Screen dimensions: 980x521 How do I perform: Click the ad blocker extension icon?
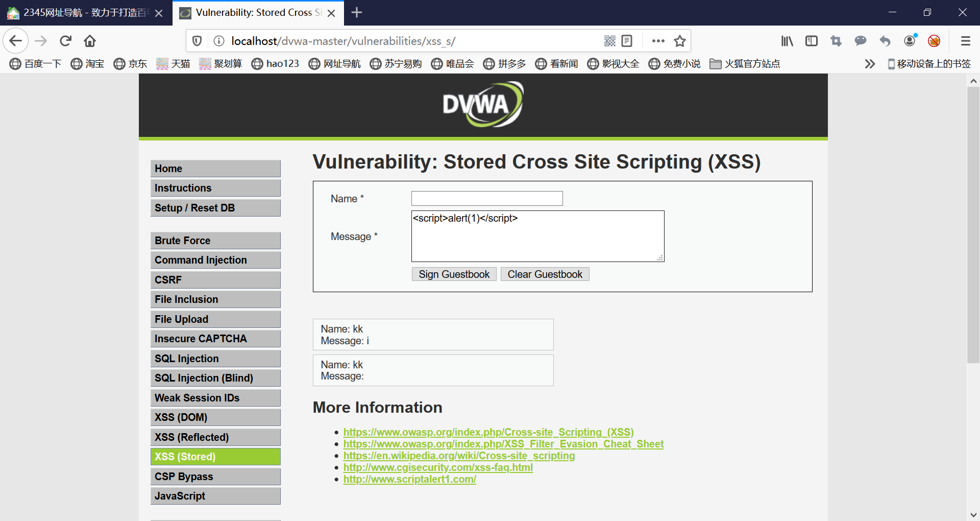coord(934,41)
